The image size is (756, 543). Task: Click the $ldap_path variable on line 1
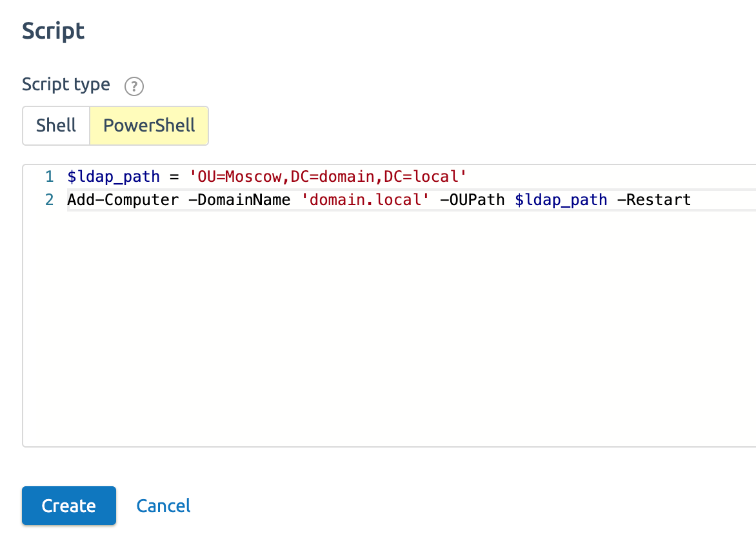[114, 177]
